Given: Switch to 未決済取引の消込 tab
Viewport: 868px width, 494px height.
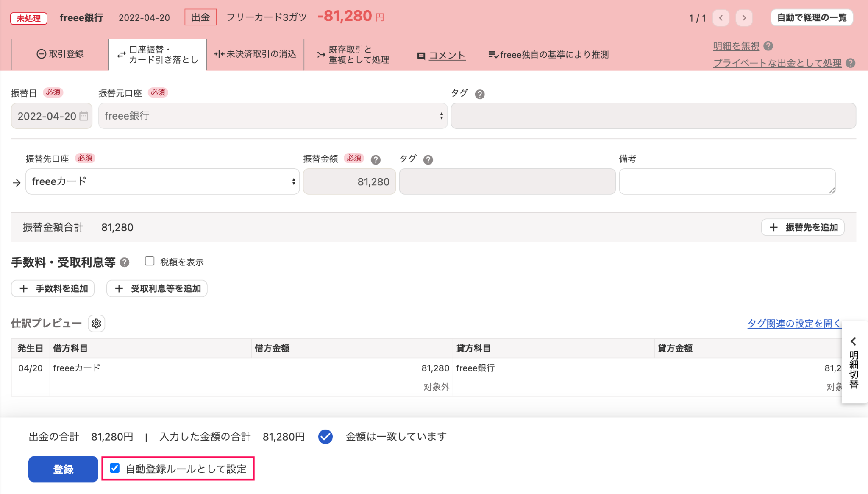Looking at the screenshot, I should pyautogui.click(x=255, y=54).
